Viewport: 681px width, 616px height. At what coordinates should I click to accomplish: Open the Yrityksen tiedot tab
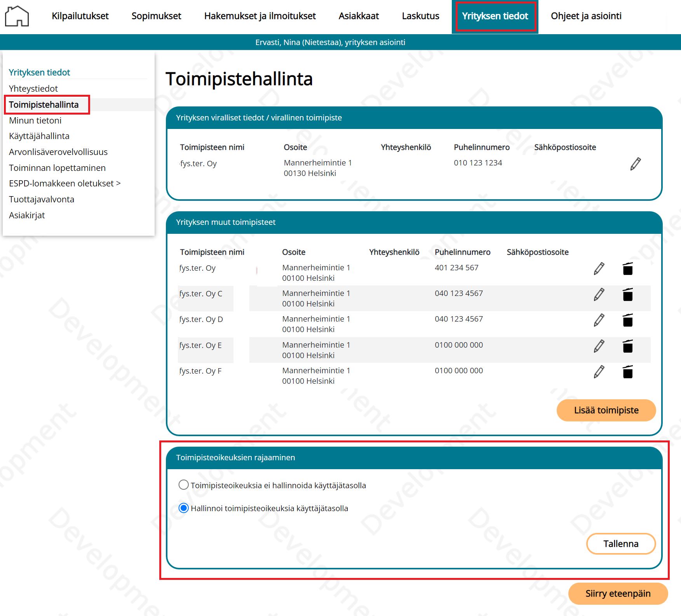[x=495, y=16]
